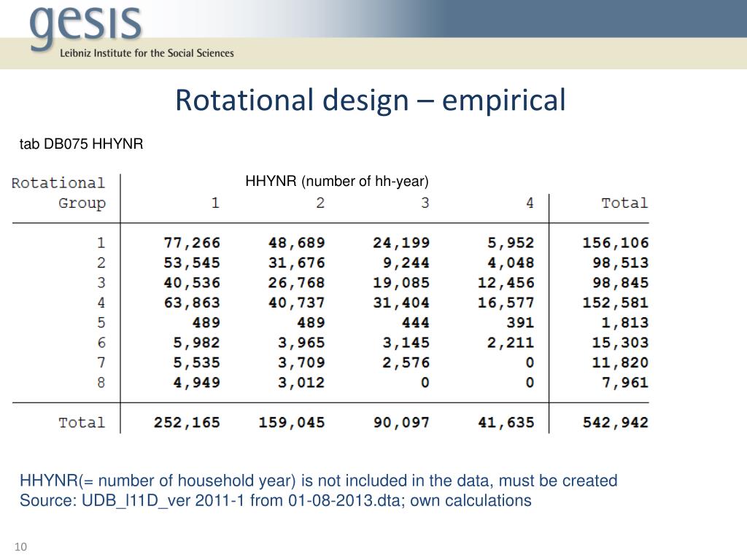Select cell value 5,982
The image size is (747, 560).
point(197,343)
